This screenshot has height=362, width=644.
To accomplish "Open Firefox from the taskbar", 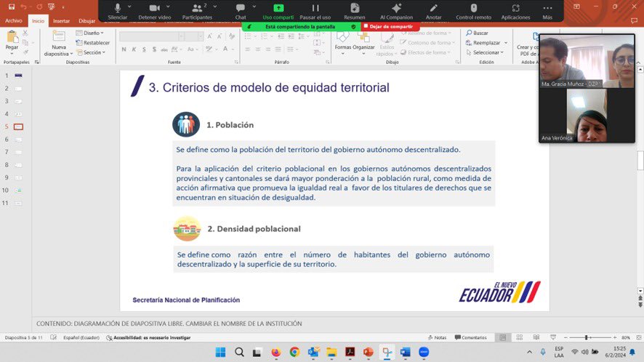I will click(276, 352).
